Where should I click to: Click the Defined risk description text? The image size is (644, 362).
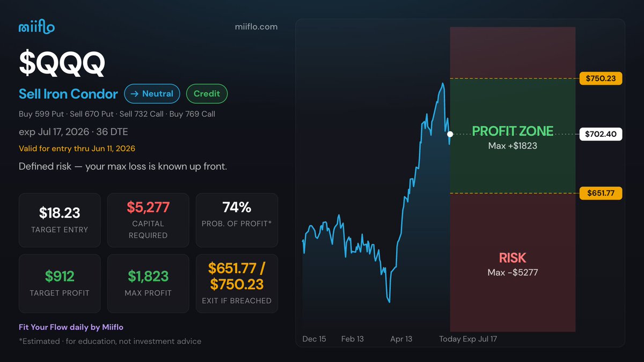(123, 166)
